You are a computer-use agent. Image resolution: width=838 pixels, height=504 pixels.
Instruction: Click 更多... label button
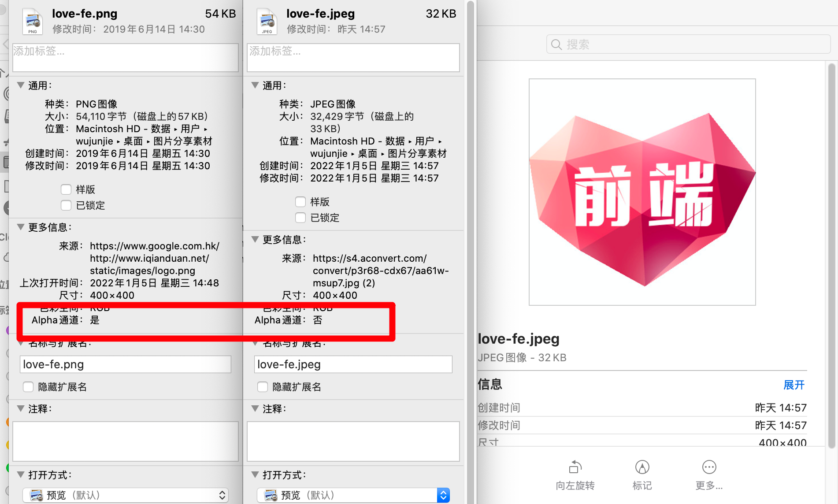(709, 485)
